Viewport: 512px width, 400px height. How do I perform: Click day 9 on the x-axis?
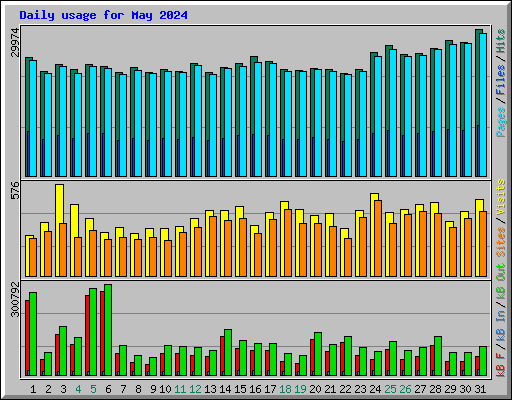tap(153, 389)
